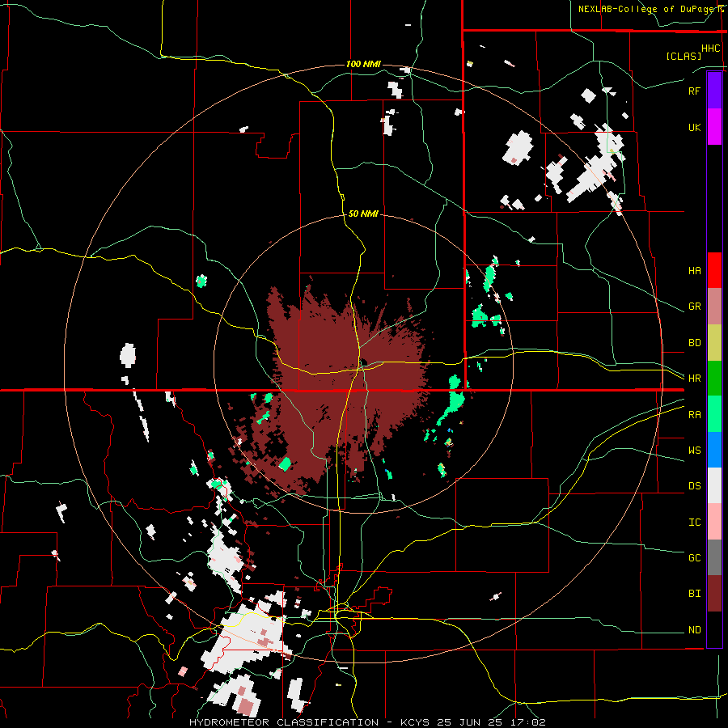Click the HA red legend swatch
This screenshot has height=728, width=728.
714,270
